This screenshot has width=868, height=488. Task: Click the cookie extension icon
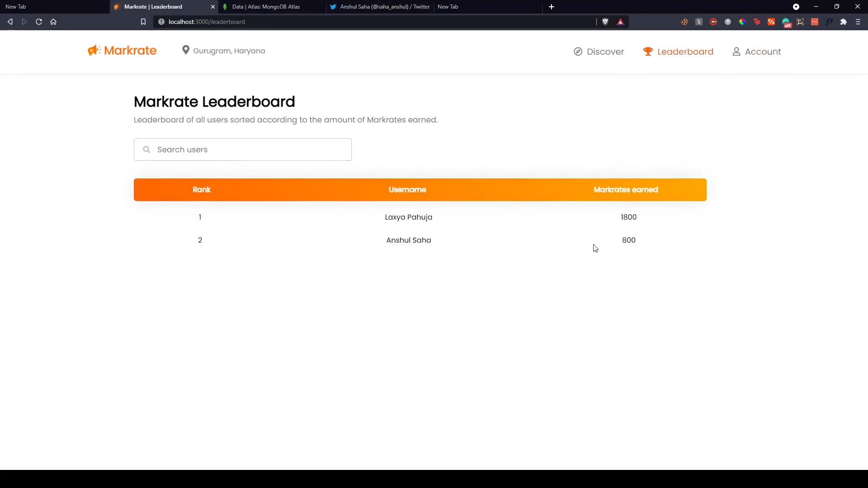[684, 22]
